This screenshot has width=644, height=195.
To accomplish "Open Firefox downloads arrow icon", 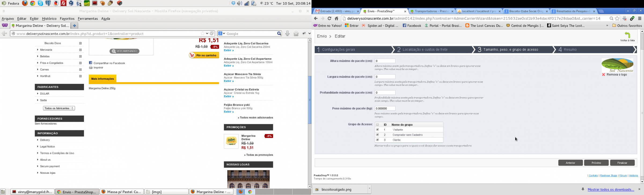I will 287,34.
